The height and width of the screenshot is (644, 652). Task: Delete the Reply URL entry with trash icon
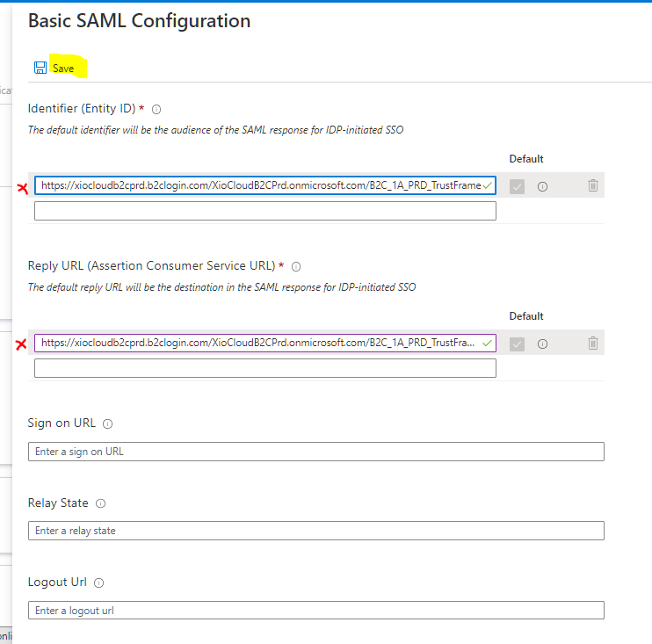593,343
